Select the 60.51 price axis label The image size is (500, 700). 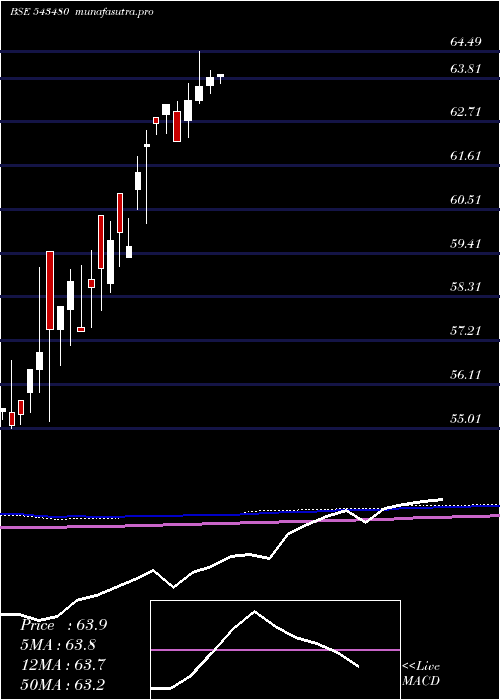click(x=466, y=199)
